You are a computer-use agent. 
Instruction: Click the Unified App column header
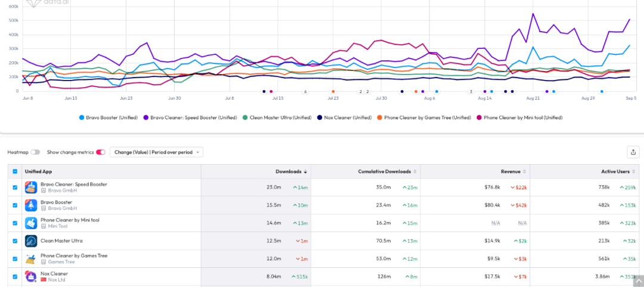(x=38, y=171)
